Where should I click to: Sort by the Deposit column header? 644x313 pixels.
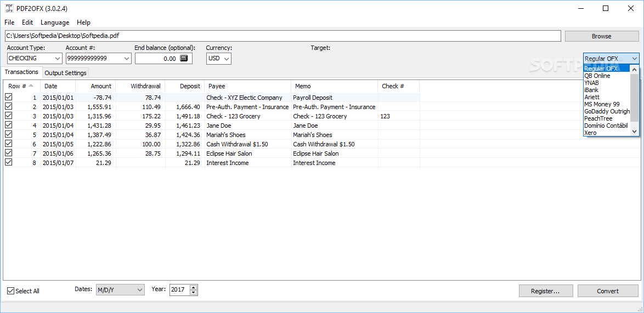pos(185,86)
